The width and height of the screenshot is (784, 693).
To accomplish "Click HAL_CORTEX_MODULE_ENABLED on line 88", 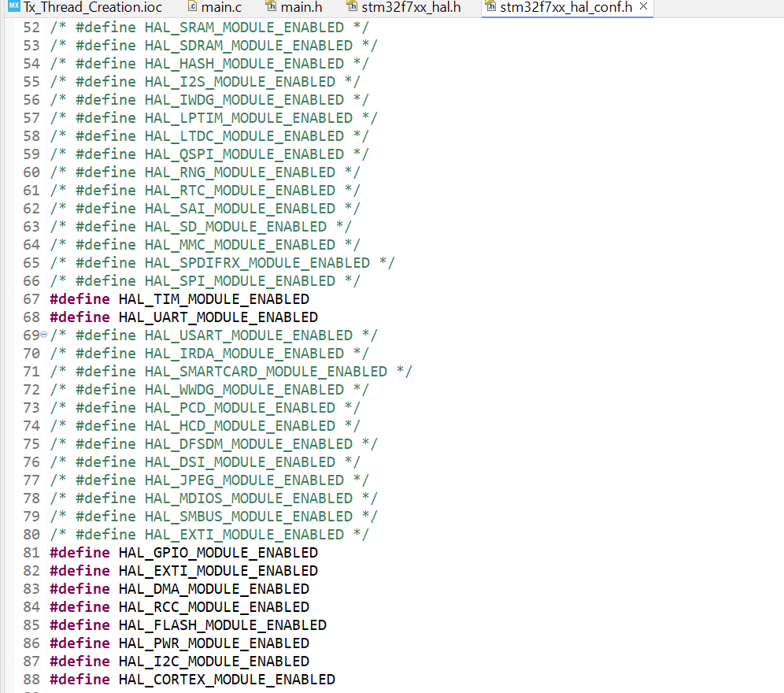I will tap(227, 680).
